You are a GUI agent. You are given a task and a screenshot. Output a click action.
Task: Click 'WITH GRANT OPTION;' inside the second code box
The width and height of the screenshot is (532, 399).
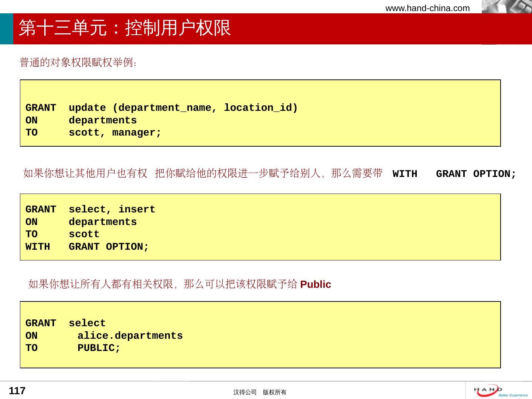click(87, 247)
